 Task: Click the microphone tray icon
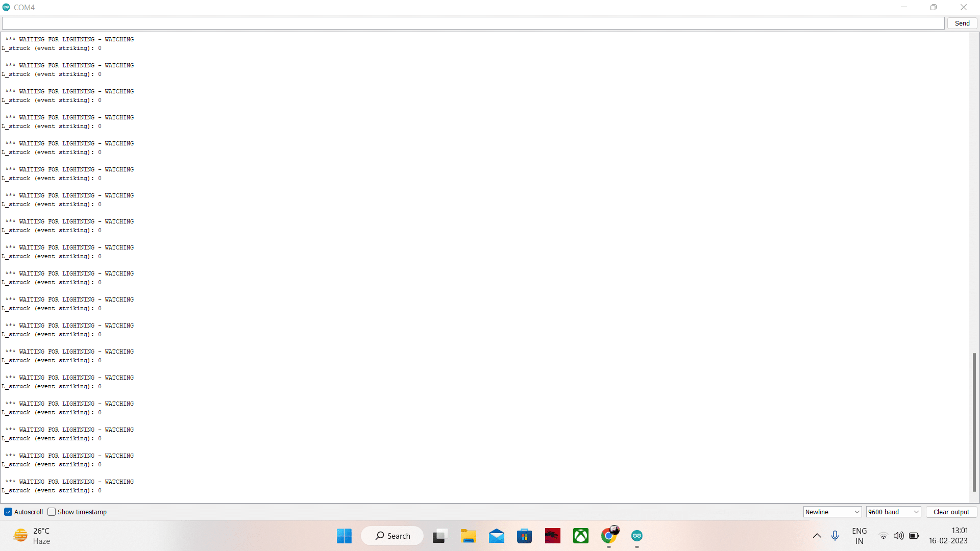[835, 536]
